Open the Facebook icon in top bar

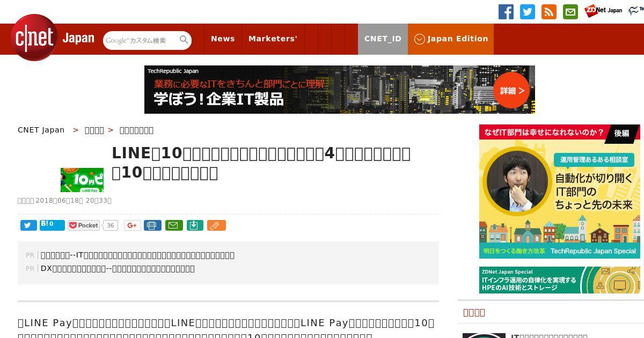tap(506, 12)
